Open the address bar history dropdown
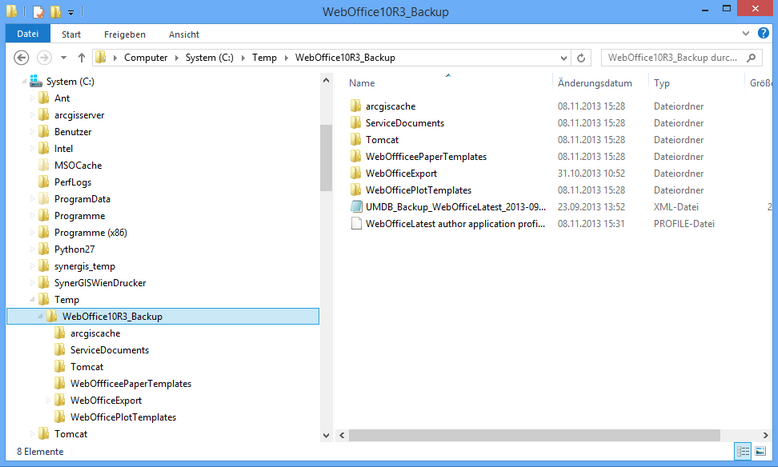This screenshot has width=778, height=467. [x=564, y=58]
